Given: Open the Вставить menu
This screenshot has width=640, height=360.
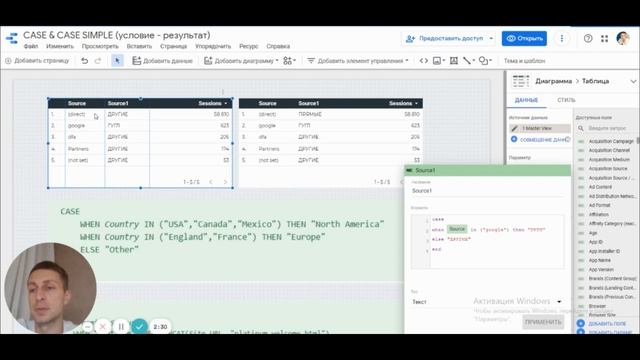Looking at the screenshot, I should pos(139,46).
